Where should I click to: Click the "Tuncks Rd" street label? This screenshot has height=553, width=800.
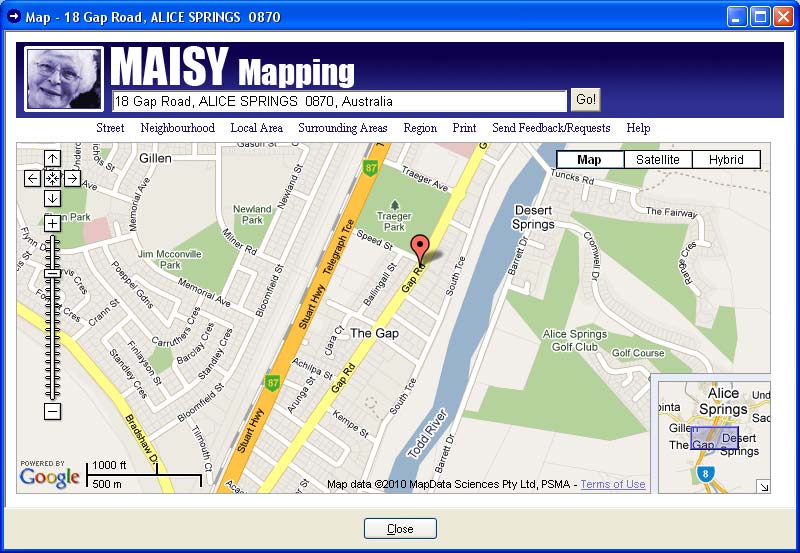pyautogui.click(x=572, y=177)
